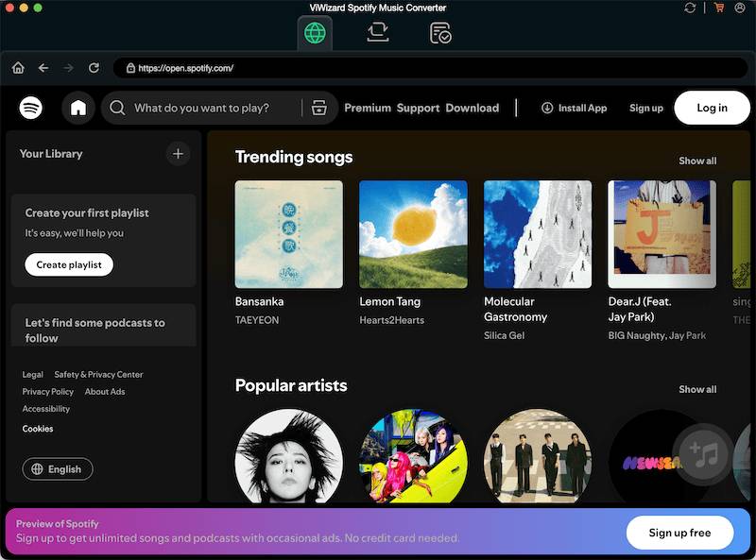Click the Preview of Spotify banner text

pyautogui.click(x=58, y=523)
